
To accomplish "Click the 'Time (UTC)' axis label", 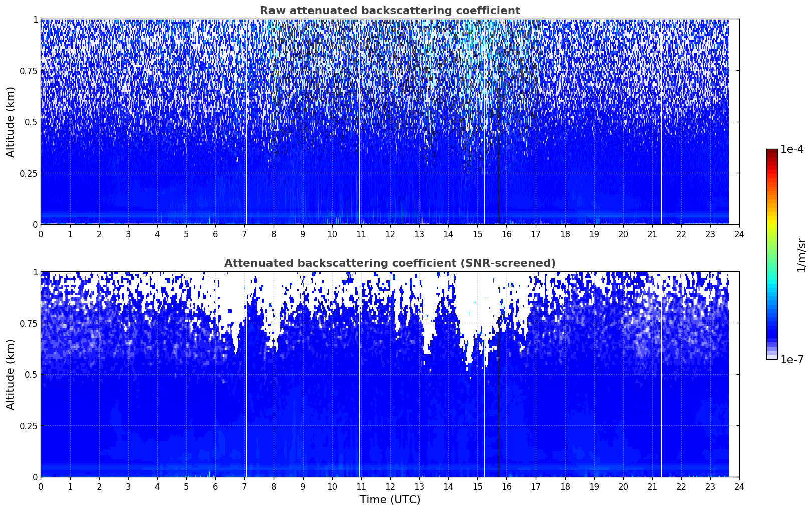I will tap(390, 500).
